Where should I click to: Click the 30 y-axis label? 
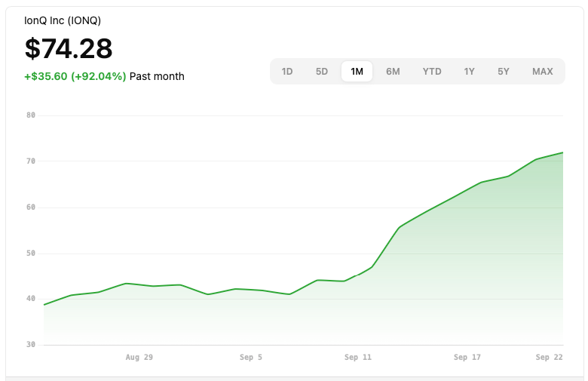click(x=31, y=344)
